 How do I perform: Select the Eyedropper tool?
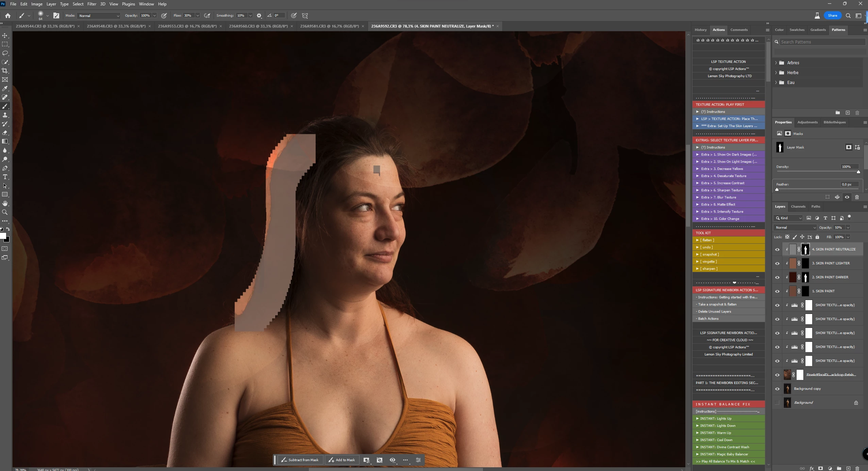point(5,88)
